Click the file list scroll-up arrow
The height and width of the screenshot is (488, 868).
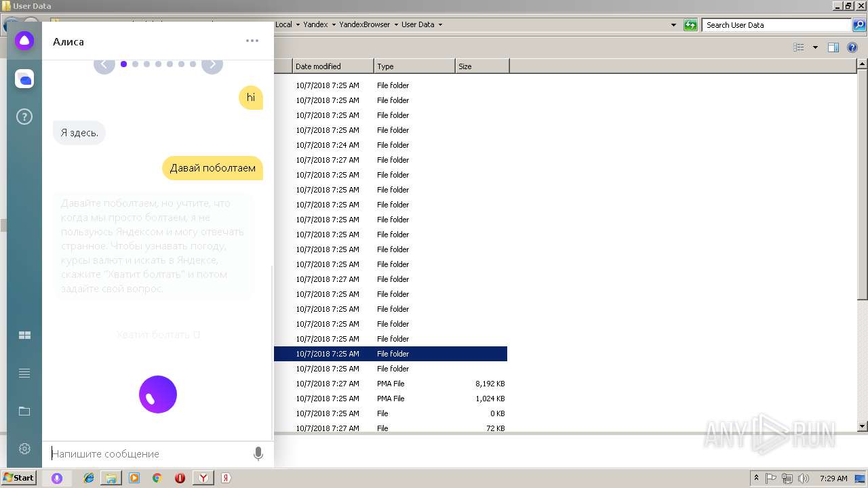pos(863,64)
